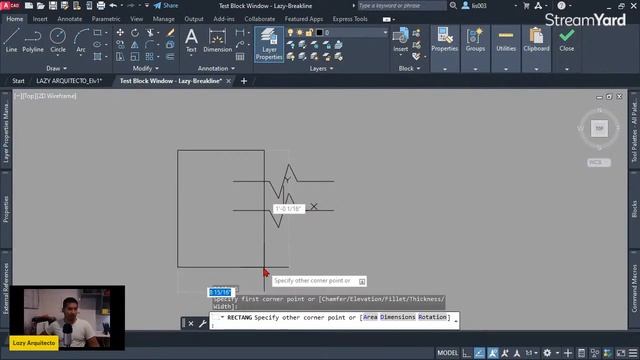The width and height of the screenshot is (640, 360).
Task: Select the Trim tool
Action: point(150,33)
